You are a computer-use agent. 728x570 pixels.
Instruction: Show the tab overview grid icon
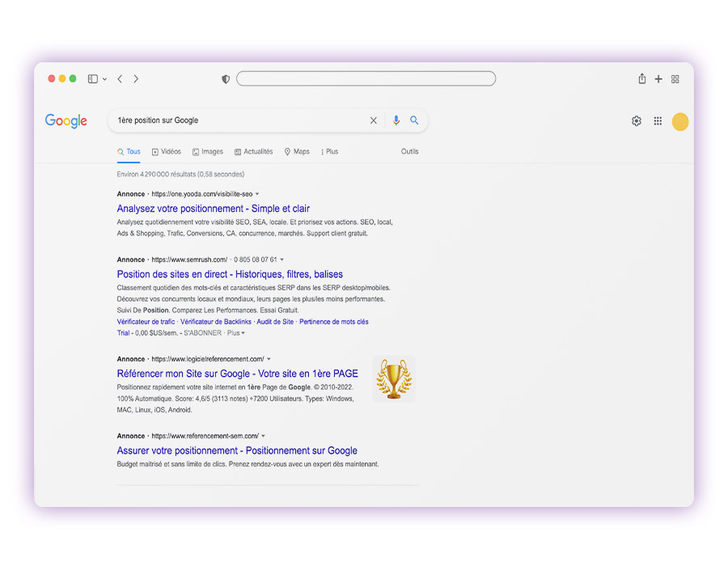coord(675,79)
